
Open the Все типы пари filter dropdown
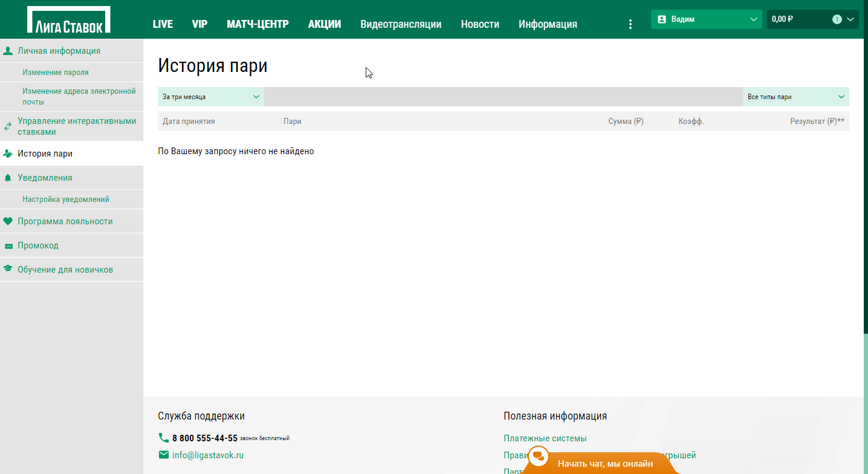[x=795, y=97]
